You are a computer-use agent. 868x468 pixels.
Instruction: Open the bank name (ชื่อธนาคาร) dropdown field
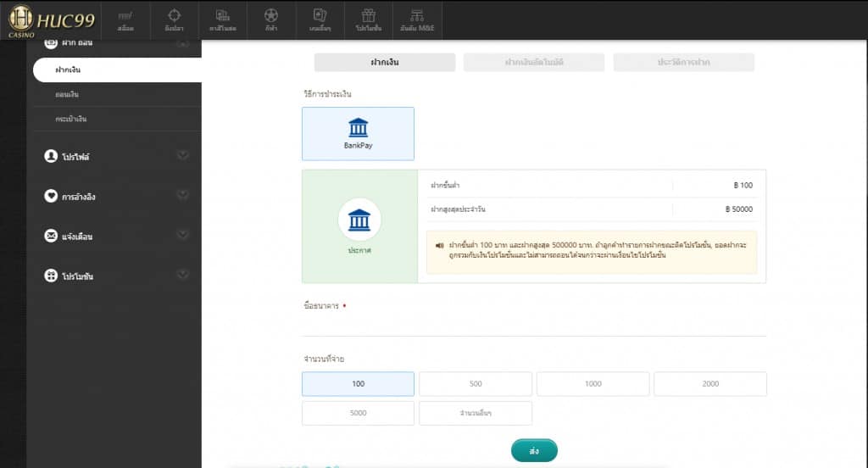534,326
